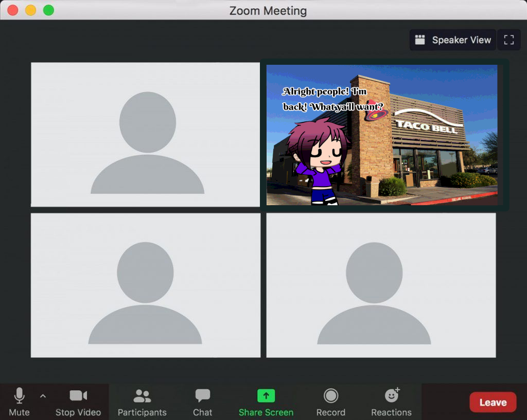This screenshot has height=420, width=527.
Task: Close the Zoom Meeting window
Action: (x=13, y=10)
